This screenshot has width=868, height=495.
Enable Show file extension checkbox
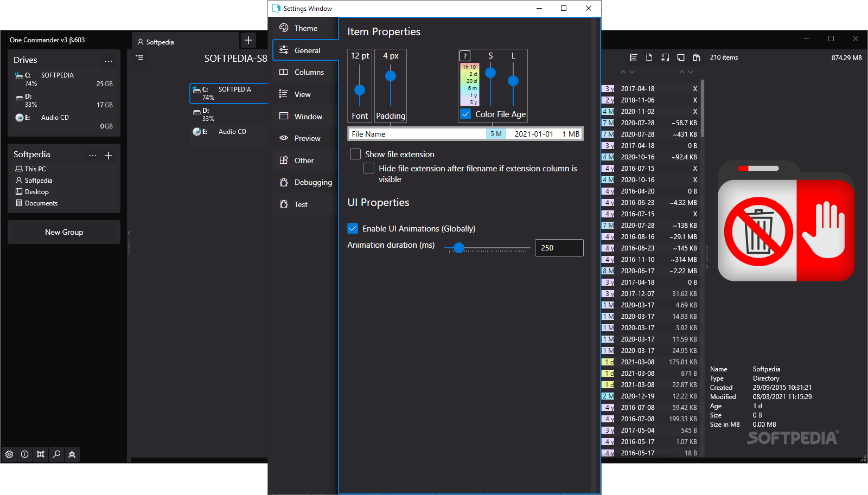[355, 154]
